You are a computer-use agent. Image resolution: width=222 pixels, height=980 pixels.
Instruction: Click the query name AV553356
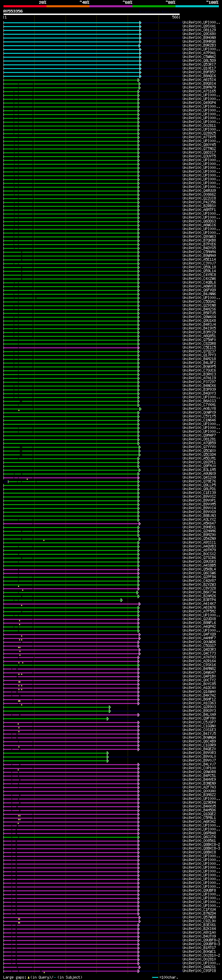pos(13,11)
